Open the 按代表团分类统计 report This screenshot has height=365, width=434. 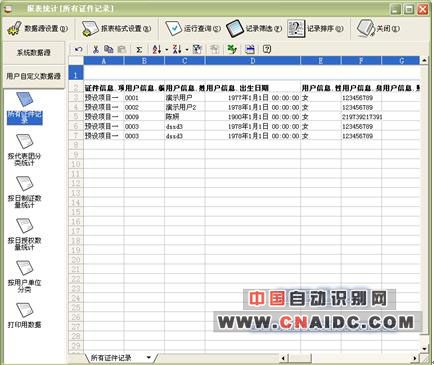click(24, 150)
